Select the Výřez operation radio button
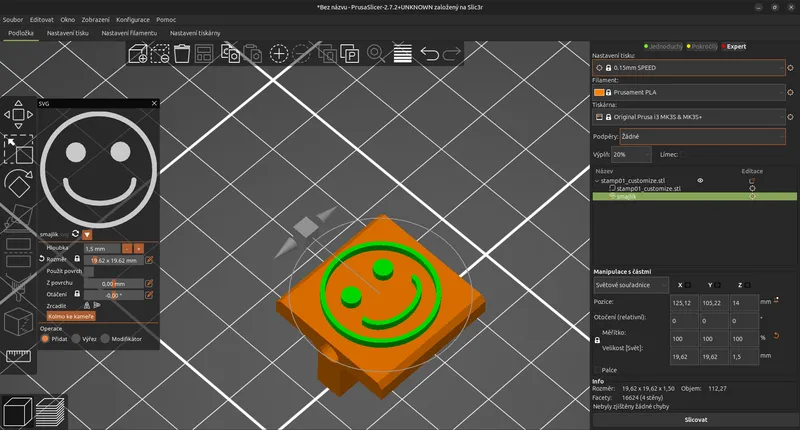 76,339
